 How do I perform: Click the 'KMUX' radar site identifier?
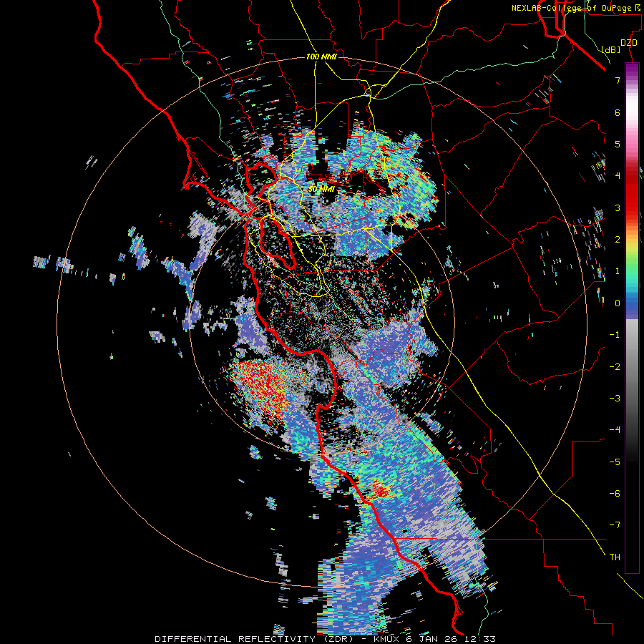click(x=387, y=639)
